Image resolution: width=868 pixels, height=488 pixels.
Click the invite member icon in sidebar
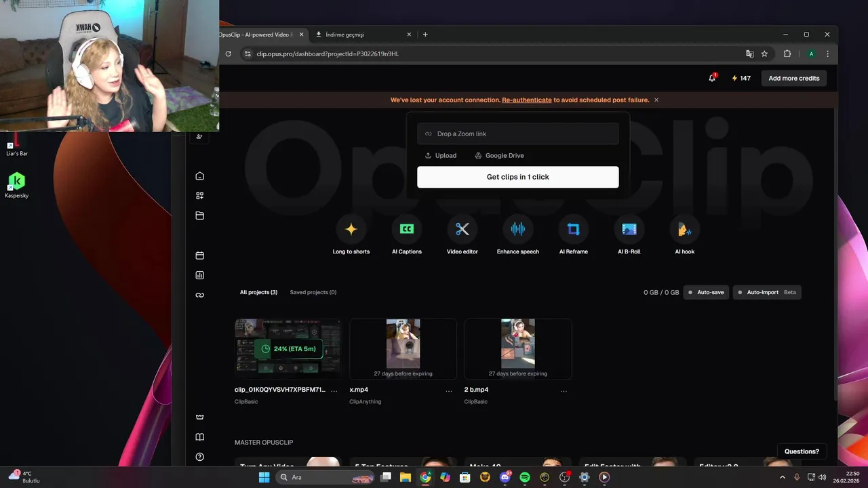[199, 136]
